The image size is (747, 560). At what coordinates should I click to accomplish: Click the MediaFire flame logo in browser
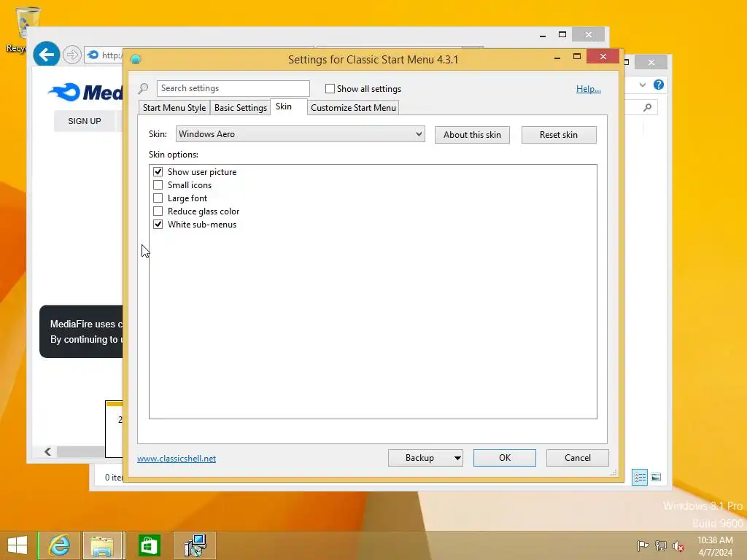click(64, 92)
